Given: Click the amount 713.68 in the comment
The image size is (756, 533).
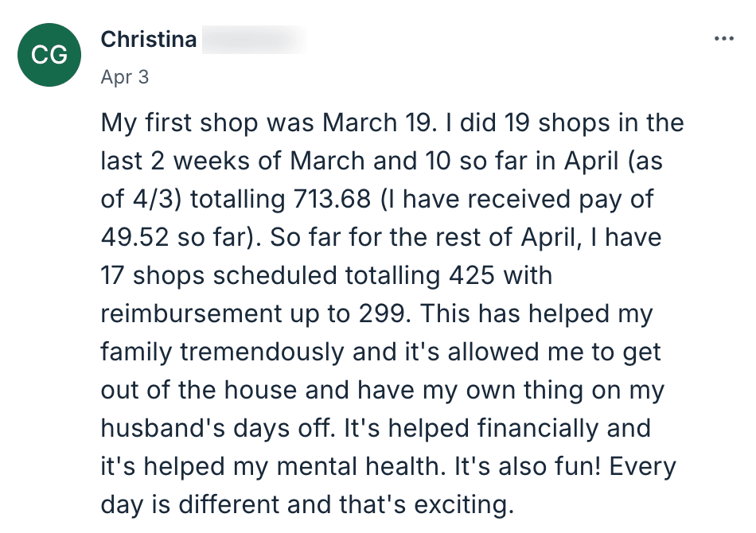Looking at the screenshot, I should click(332, 199).
